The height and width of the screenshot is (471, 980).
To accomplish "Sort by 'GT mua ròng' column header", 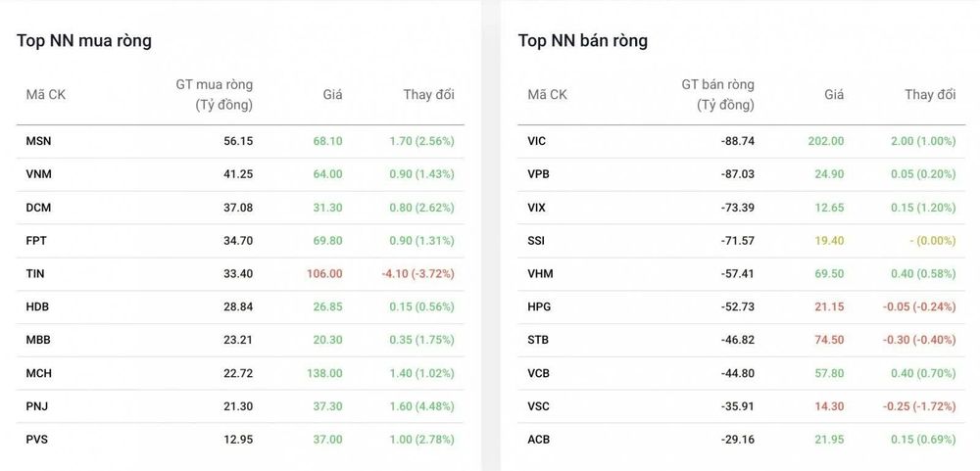I will [215, 94].
